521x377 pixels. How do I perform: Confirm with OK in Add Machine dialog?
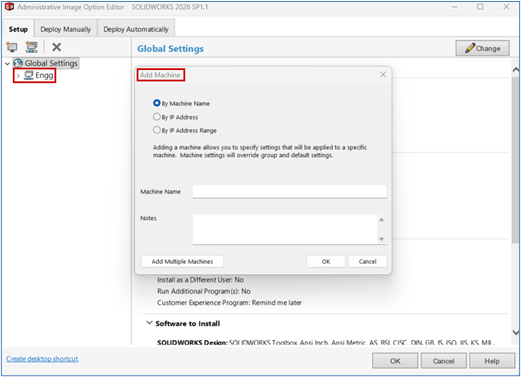[326, 261]
